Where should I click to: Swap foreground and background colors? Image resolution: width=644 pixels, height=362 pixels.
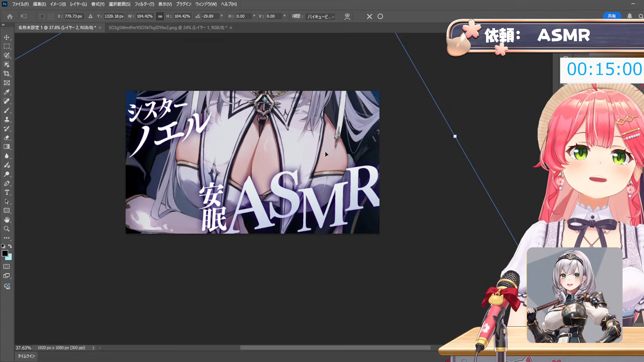(x=10, y=246)
